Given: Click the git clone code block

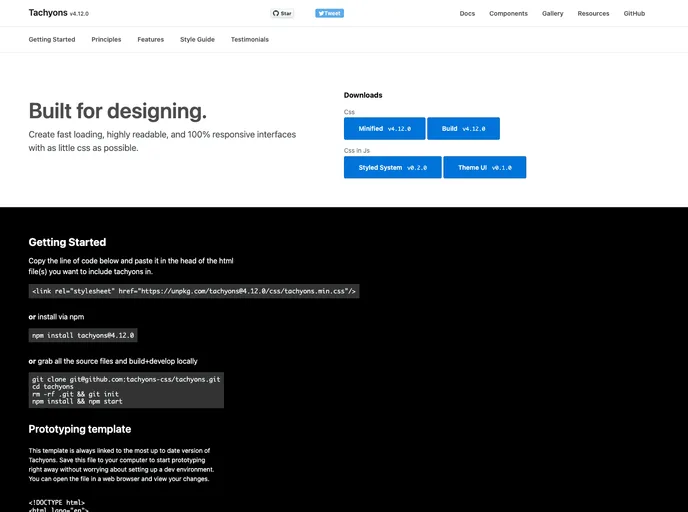Looking at the screenshot, I should point(126,390).
